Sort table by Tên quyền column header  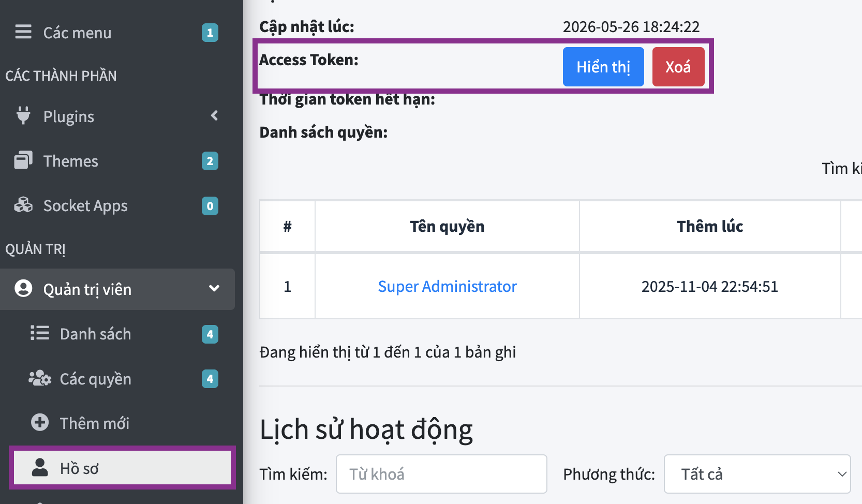[x=447, y=226]
